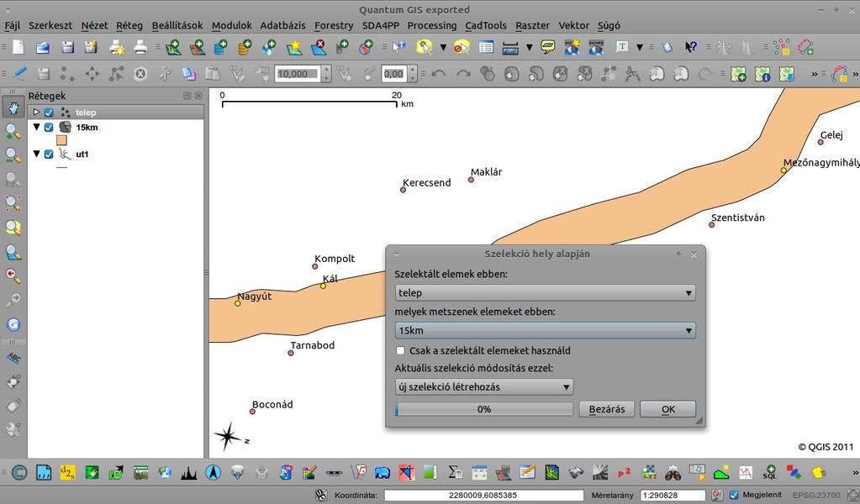
Task: Open dropdown arrow beside the select tool
Action: click(x=443, y=48)
